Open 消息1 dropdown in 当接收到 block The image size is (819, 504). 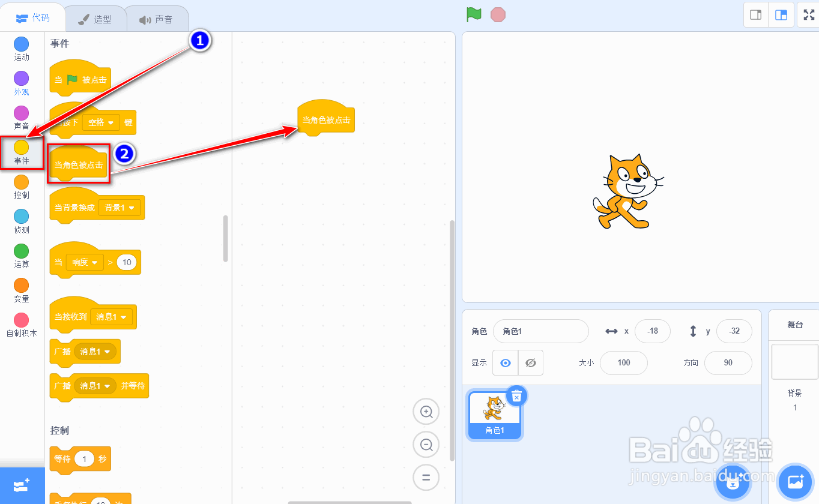pyautogui.click(x=111, y=317)
